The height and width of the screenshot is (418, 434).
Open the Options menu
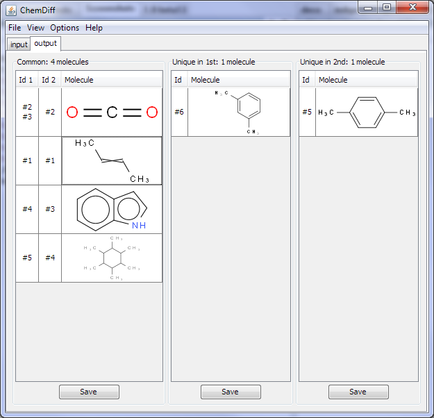pyautogui.click(x=65, y=28)
